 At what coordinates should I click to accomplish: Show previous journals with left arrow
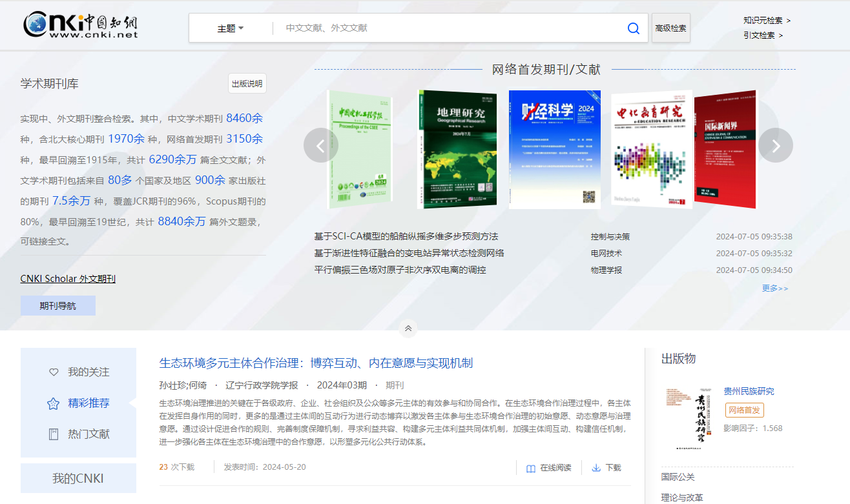point(320,146)
